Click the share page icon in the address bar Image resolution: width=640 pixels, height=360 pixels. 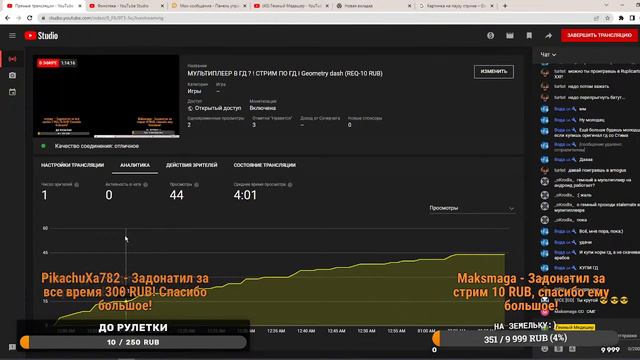(x=596, y=18)
